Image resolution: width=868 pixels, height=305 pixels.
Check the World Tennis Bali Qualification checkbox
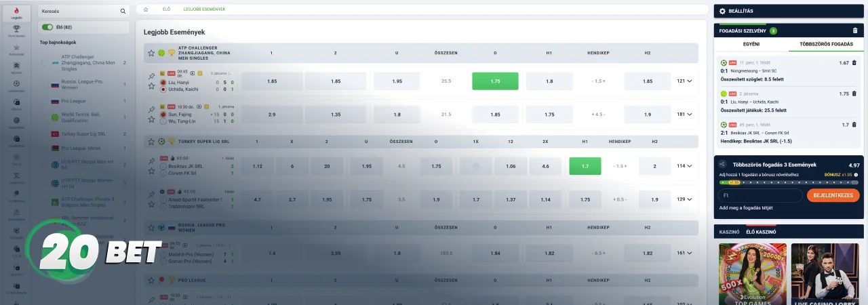click(x=45, y=117)
